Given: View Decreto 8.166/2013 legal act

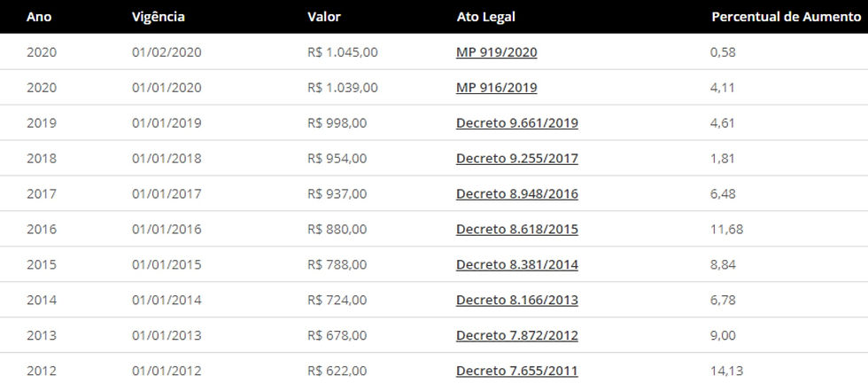Looking at the screenshot, I should pyautogui.click(x=516, y=300).
